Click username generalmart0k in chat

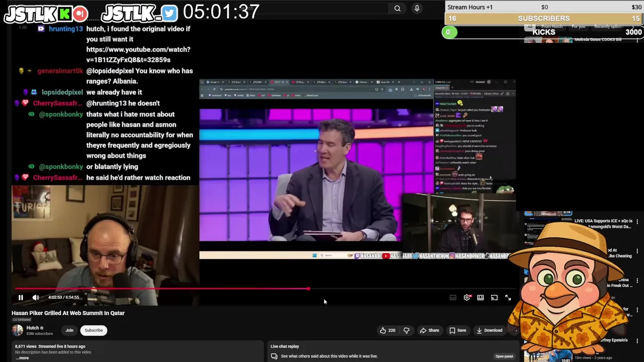point(60,71)
